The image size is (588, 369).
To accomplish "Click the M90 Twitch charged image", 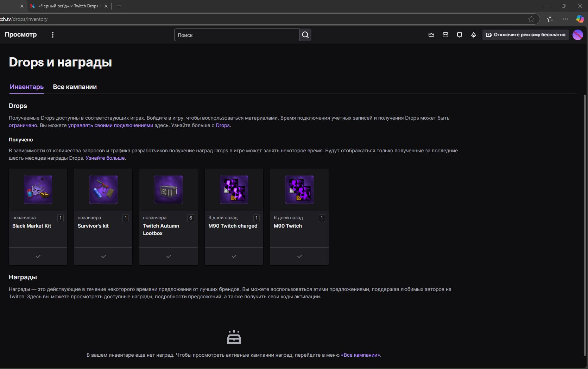I will point(234,190).
